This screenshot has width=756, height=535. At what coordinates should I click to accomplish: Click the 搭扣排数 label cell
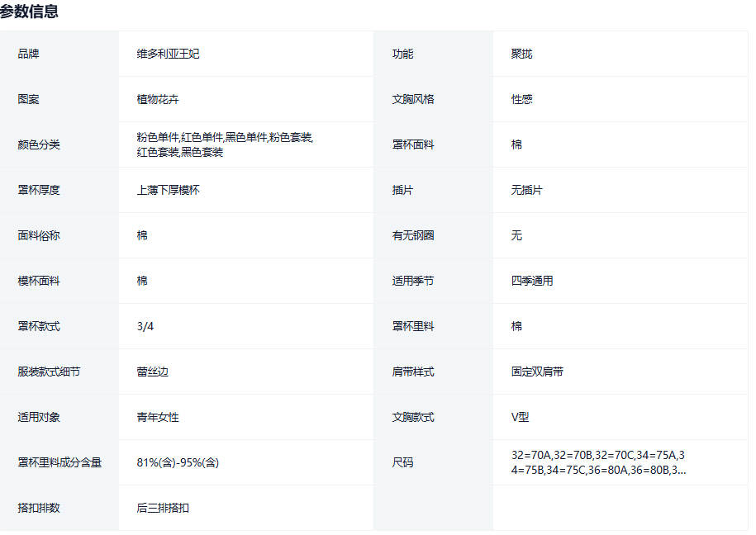tap(39, 508)
